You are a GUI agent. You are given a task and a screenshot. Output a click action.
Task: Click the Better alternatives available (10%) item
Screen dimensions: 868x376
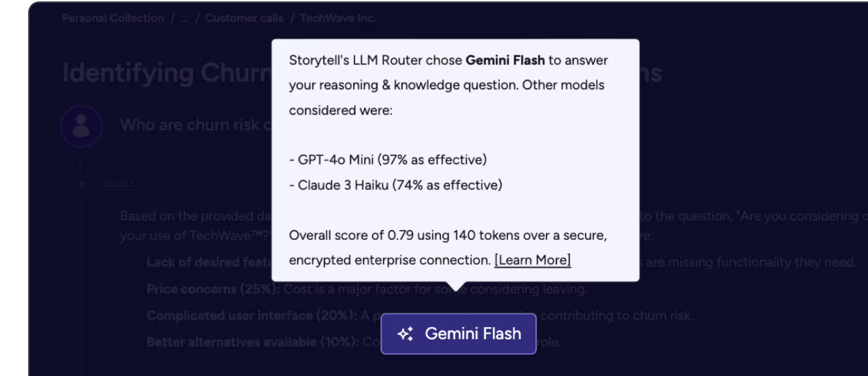[x=253, y=342]
